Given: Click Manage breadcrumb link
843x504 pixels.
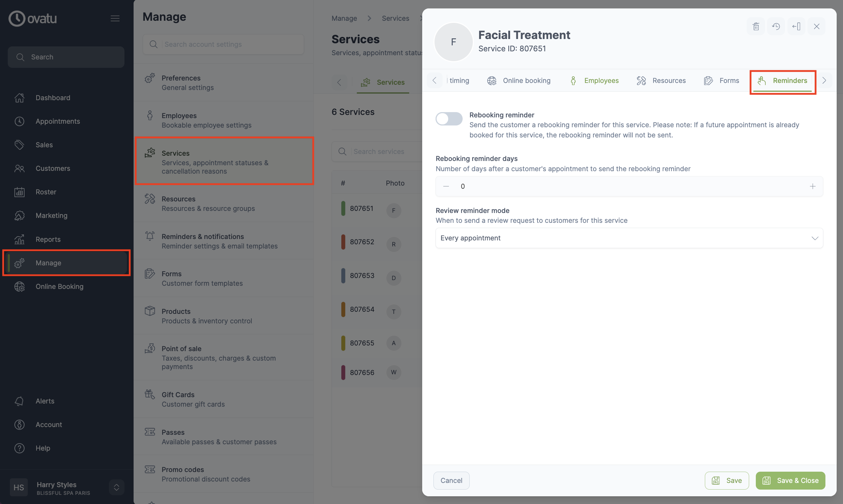Looking at the screenshot, I should coord(344,18).
